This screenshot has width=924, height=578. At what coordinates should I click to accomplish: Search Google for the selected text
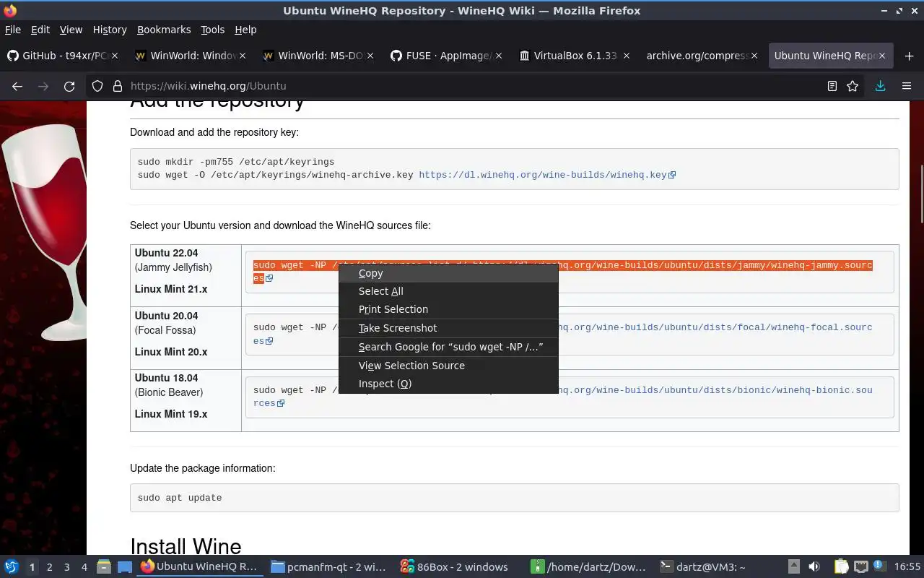(448, 347)
